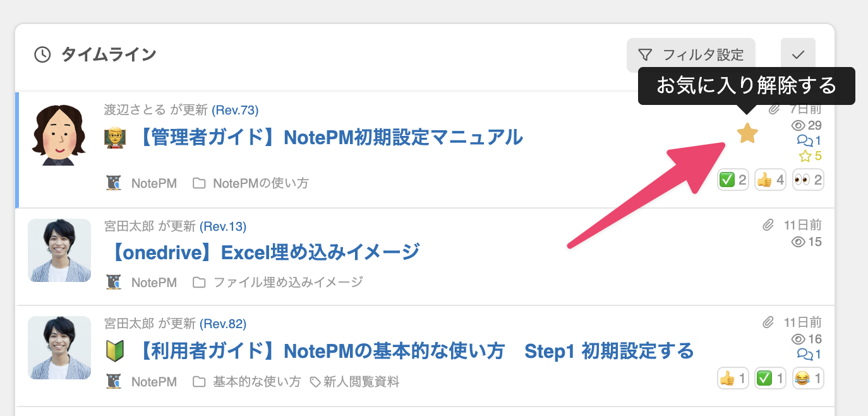
Task: Click the laughing emoji reaction on Step1 post
Action: click(x=808, y=379)
